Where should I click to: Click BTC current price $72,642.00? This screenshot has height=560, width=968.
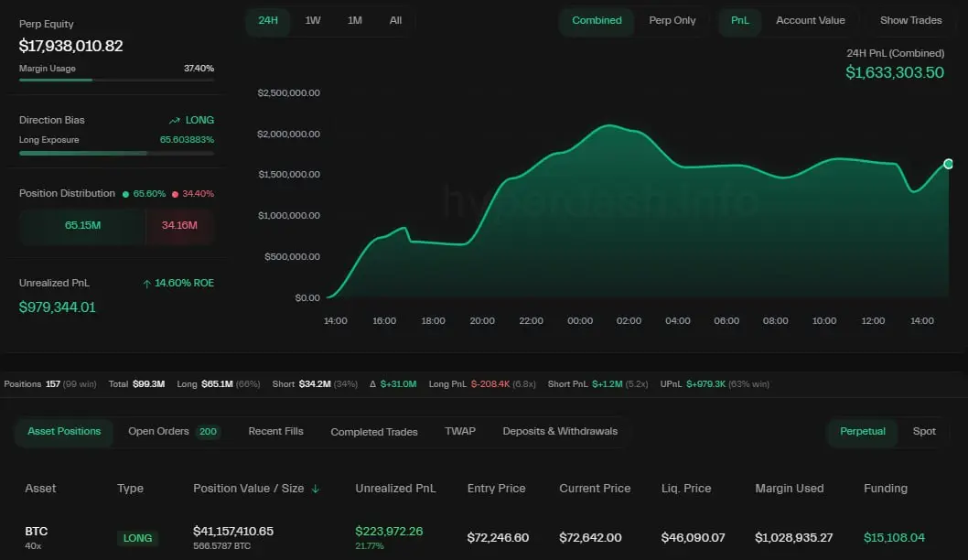pos(590,538)
